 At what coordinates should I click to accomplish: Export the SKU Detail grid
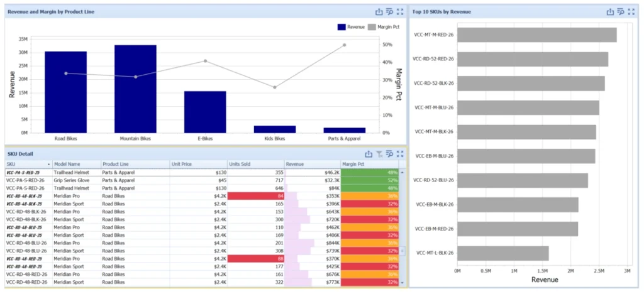point(369,154)
